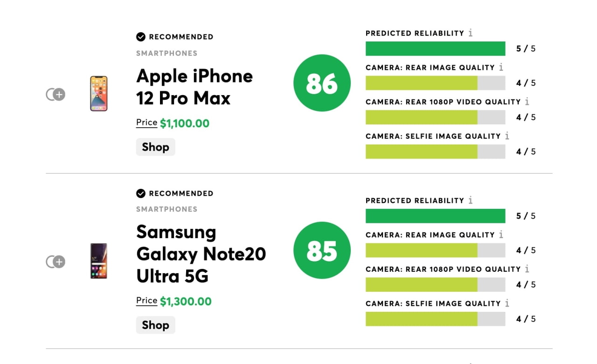This screenshot has width=597, height=364.
Task: Select the Galaxy Note20 product thumbnail image
Action: pos(98,261)
